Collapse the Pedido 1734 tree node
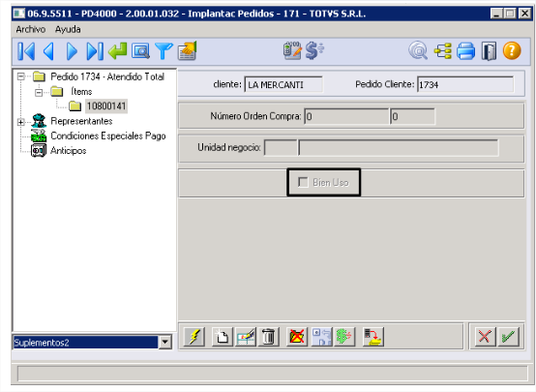 click(x=21, y=76)
